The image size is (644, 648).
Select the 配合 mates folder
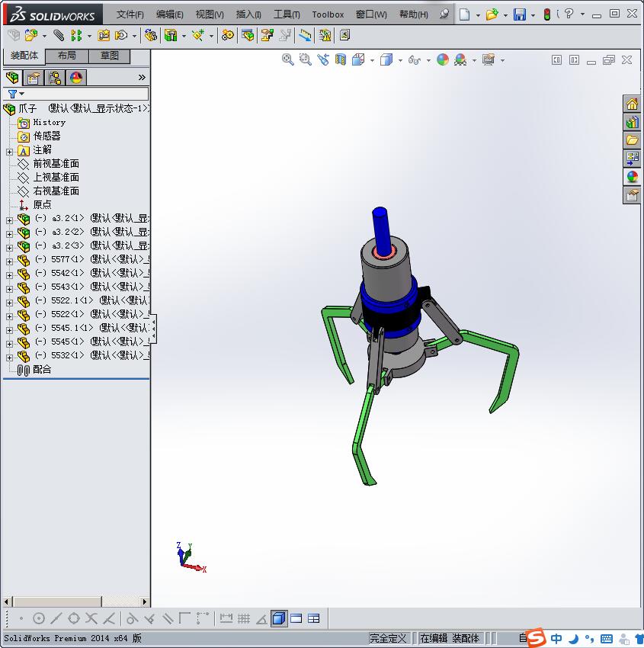pos(42,370)
